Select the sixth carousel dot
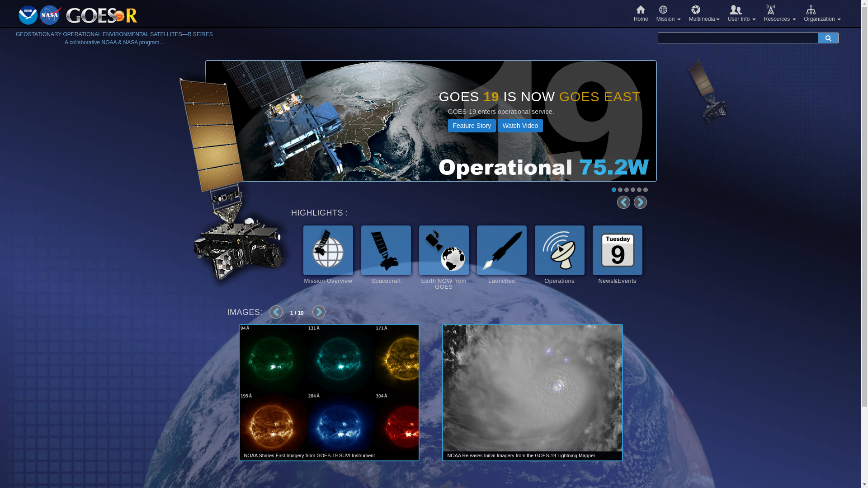The image size is (868, 488). [x=646, y=190]
